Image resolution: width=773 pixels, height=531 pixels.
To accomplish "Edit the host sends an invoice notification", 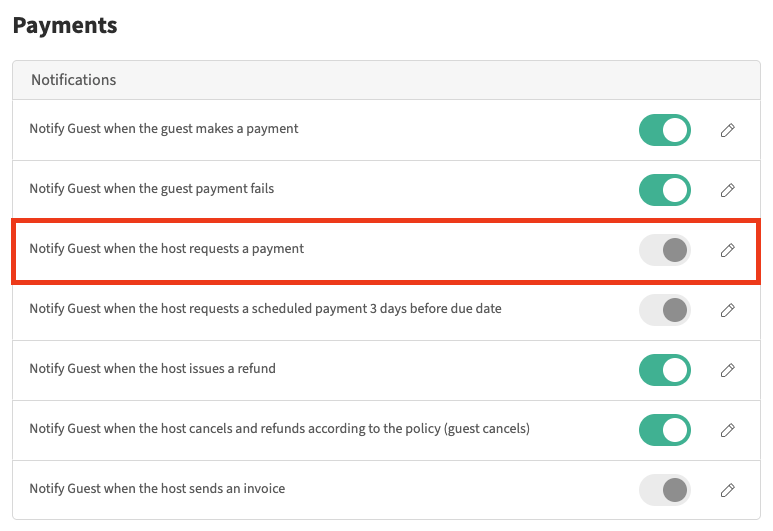I will pos(728,490).
